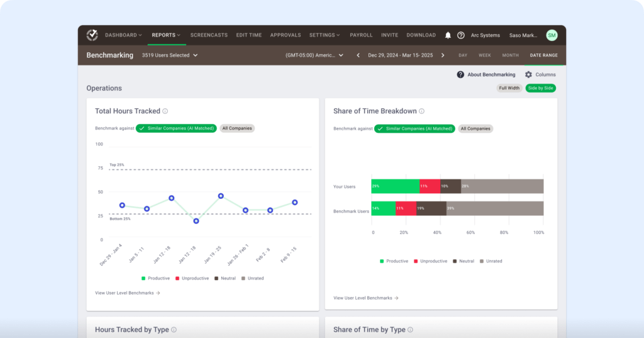
Task: Open the Payroll menu item
Action: 361,35
